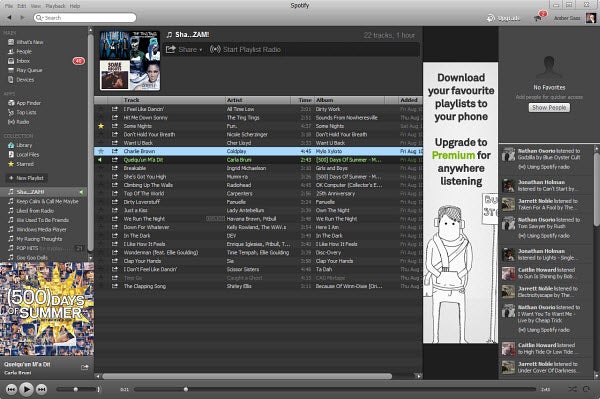Share icon for Breakable track

(114, 168)
